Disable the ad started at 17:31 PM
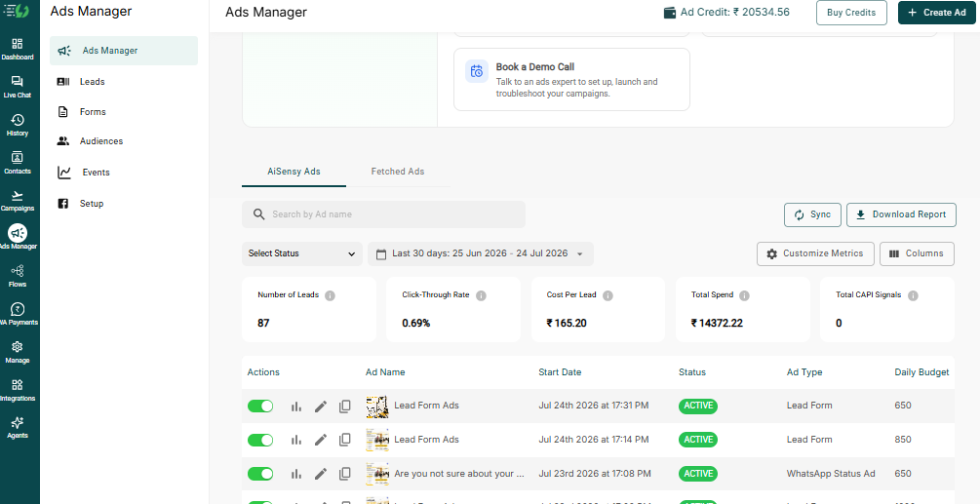Viewport: 980px width, 504px height. tap(260, 406)
